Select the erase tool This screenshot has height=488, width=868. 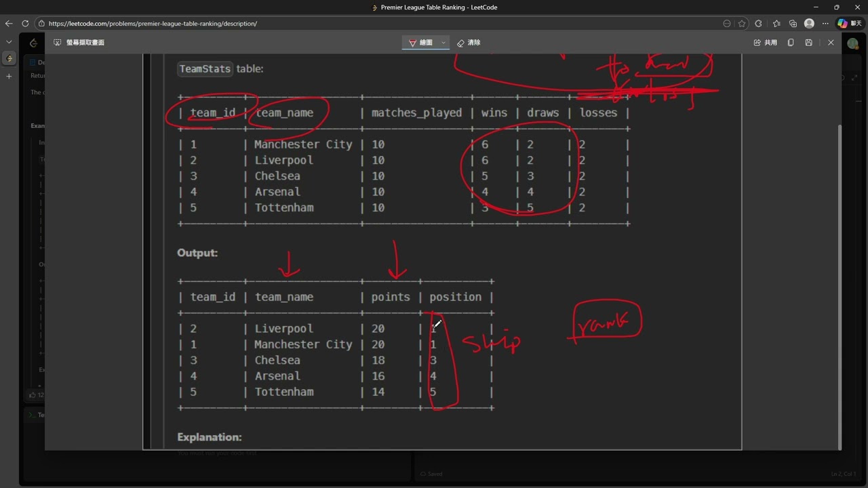(469, 43)
